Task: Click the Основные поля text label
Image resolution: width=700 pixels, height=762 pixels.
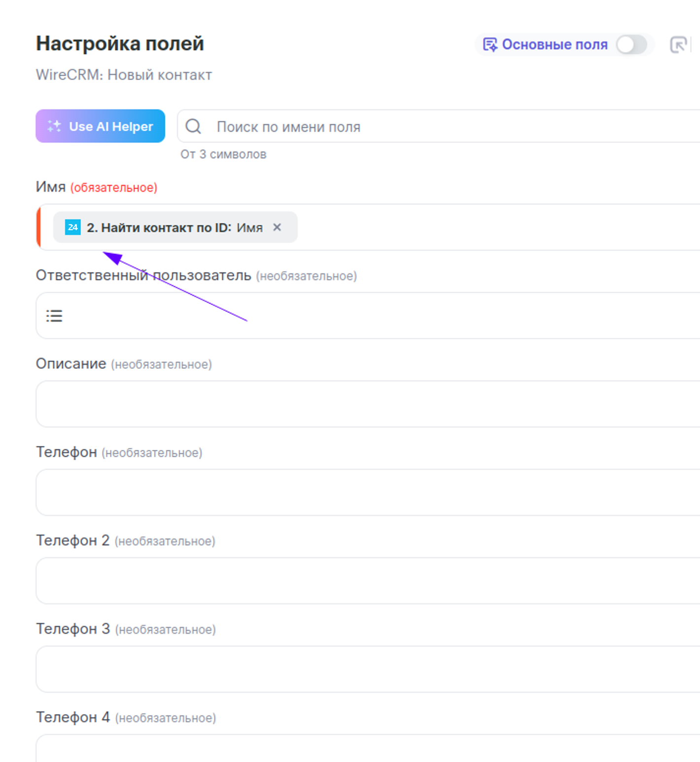Action: click(x=555, y=45)
